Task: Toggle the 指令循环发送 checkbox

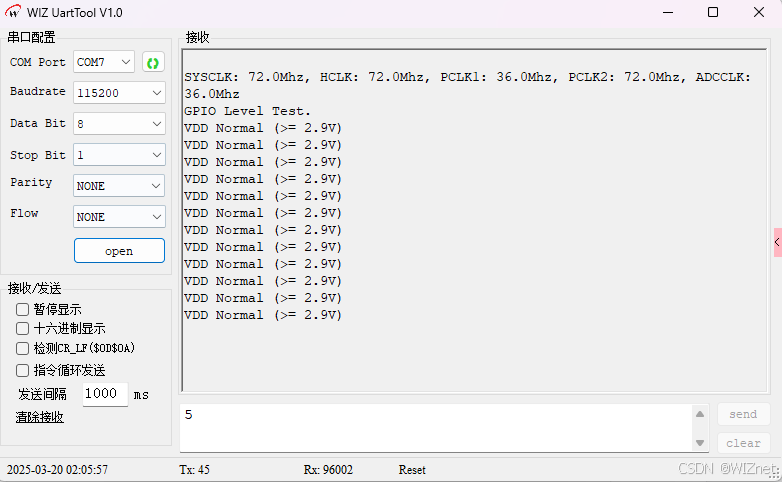Action: click(x=22, y=370)
